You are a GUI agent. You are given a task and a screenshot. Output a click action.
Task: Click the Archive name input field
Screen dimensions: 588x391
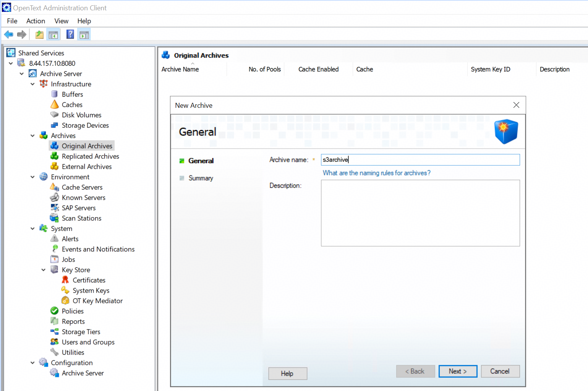point(420,160)
